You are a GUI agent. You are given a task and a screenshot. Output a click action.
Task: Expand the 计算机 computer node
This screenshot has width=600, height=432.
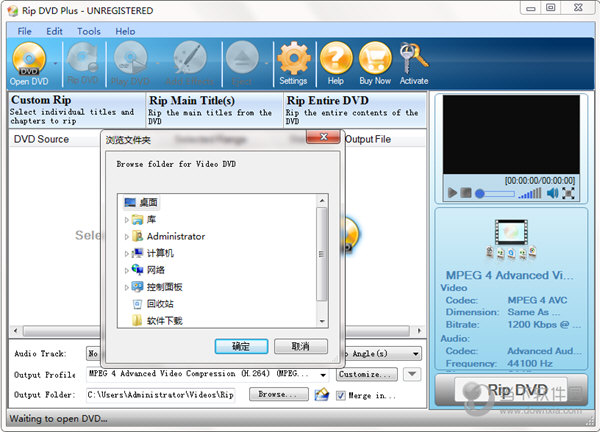point(126,253)
